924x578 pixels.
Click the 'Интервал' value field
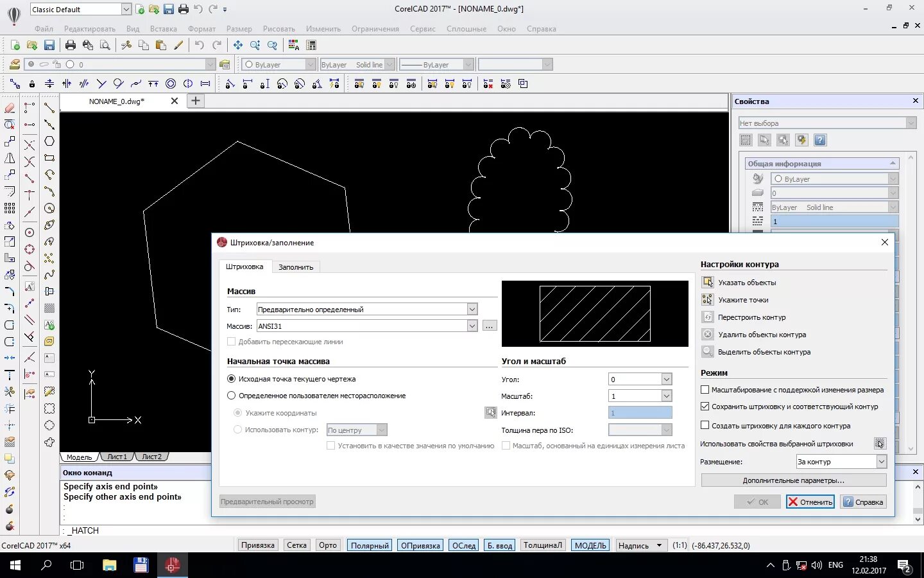640,413
